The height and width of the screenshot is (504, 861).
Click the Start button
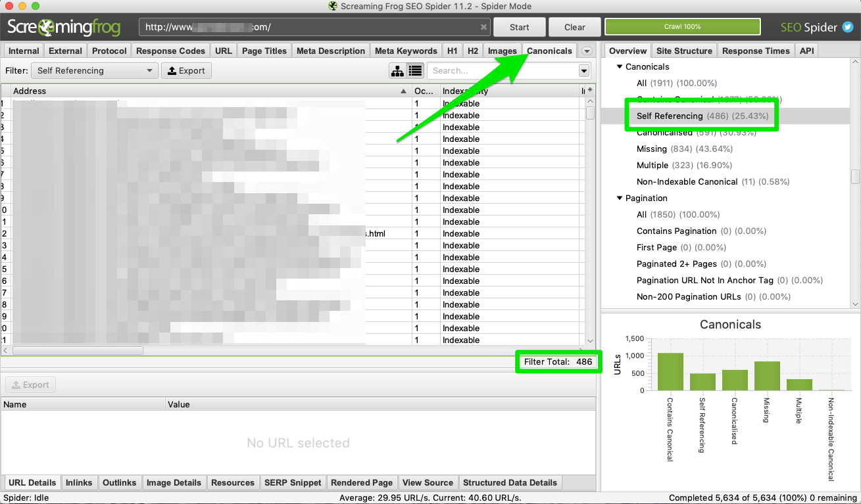point(519,27)
